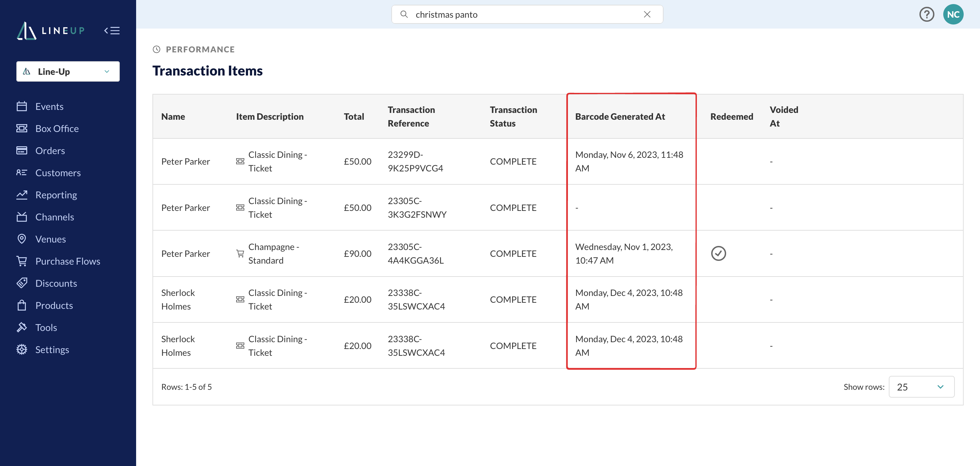Click the Venues location pin icon
Viewport: 980px width, 466px height.
(x=22, y=239)
